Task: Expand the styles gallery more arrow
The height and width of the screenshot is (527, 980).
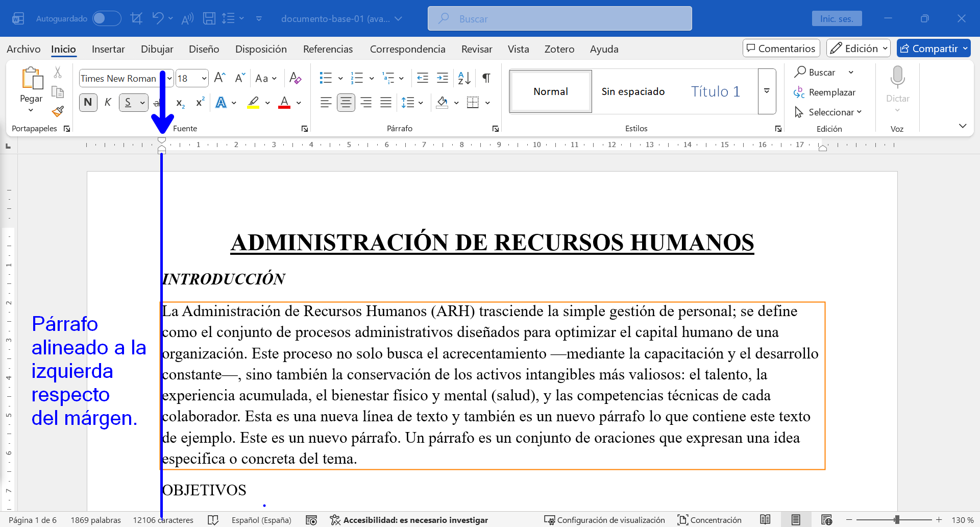Action: click(x=767, y=91)
